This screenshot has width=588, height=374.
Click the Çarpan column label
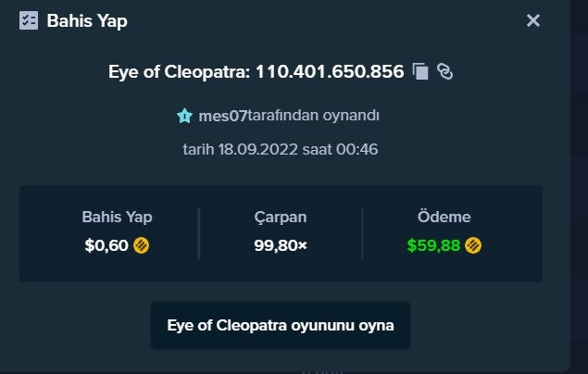click(281, 218)
